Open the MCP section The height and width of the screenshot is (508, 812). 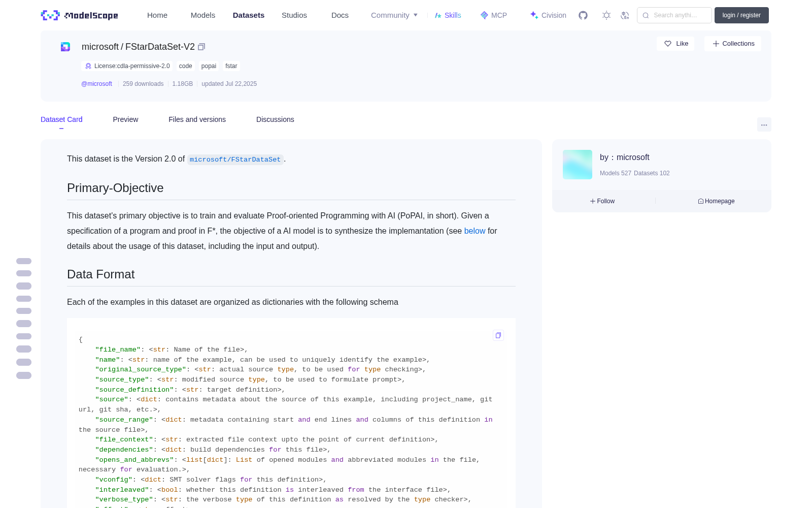point(494,15)
